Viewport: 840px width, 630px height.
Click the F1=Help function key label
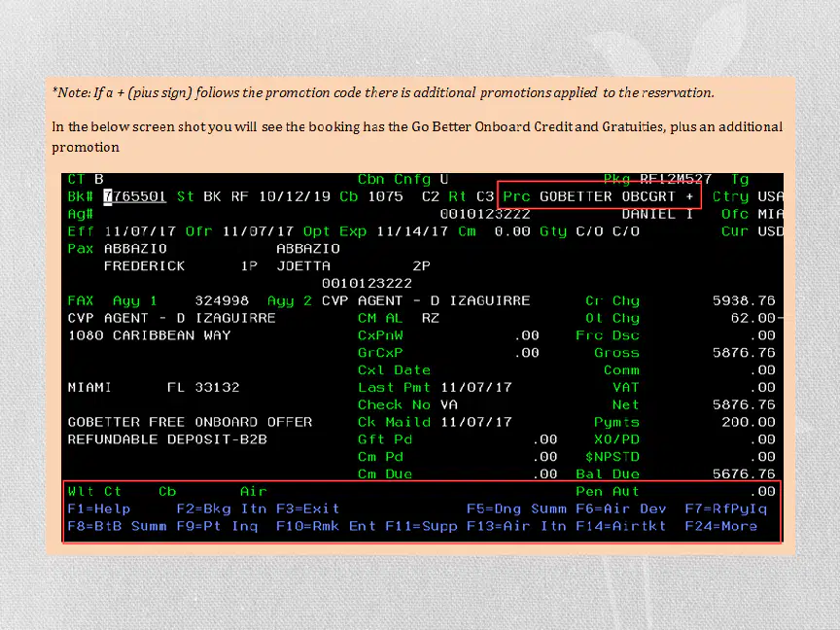click(x=99, y=508)
